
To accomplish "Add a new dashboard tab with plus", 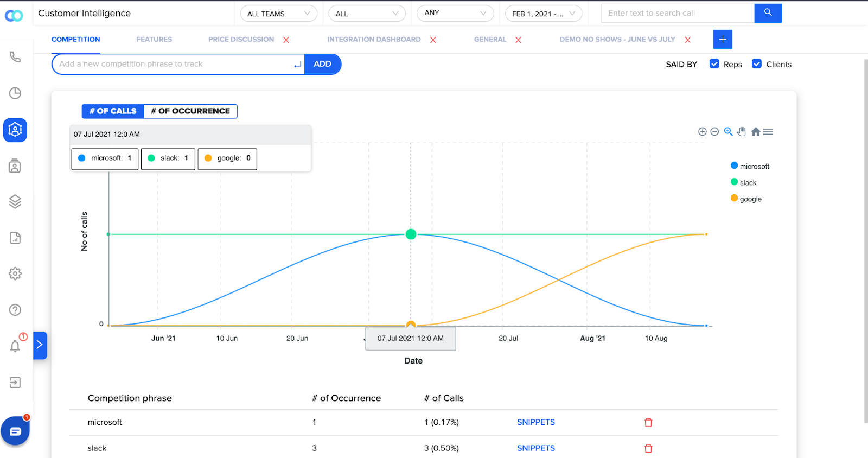I will 723,40.
